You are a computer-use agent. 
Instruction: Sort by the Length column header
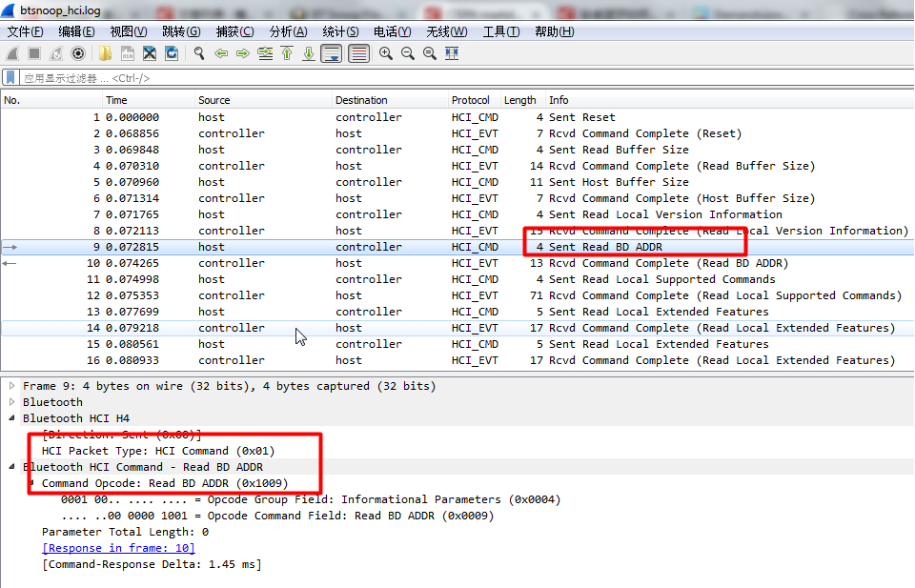point(523,100)
